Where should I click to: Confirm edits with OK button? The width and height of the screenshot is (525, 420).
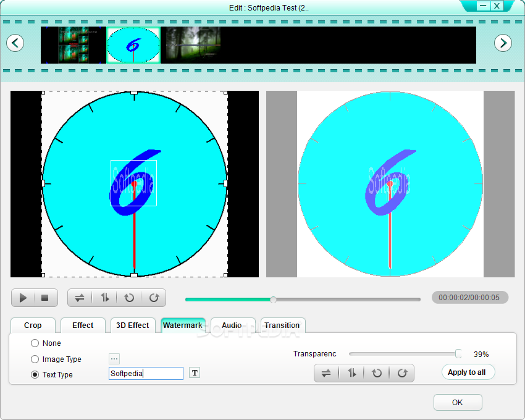click(x=457, y=402)
